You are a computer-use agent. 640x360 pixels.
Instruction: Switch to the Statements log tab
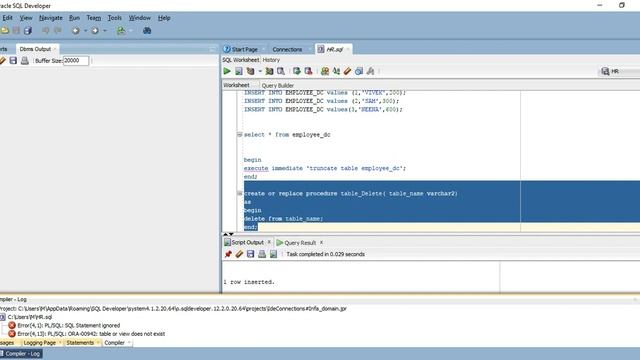click(80, 343)
